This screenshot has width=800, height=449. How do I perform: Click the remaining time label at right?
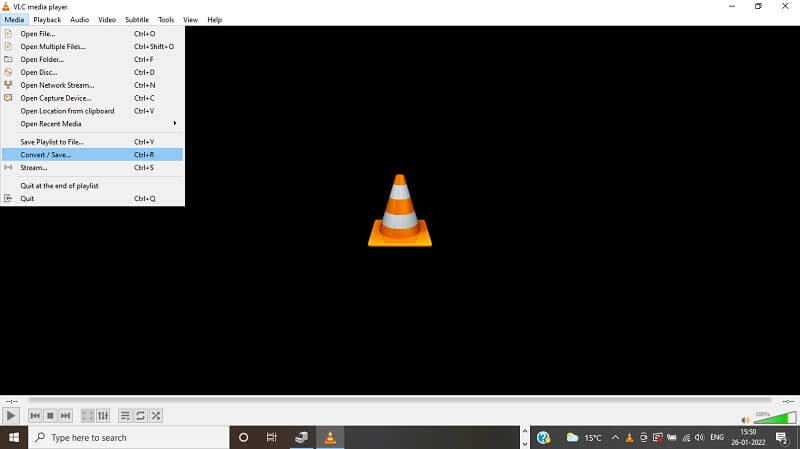(788, 401)
